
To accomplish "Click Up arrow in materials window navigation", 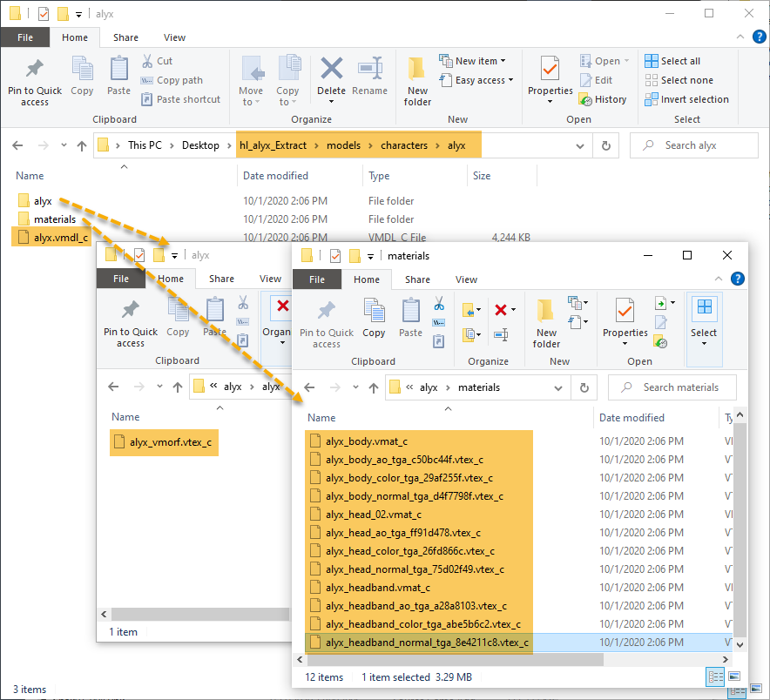I will pos(373,387).
